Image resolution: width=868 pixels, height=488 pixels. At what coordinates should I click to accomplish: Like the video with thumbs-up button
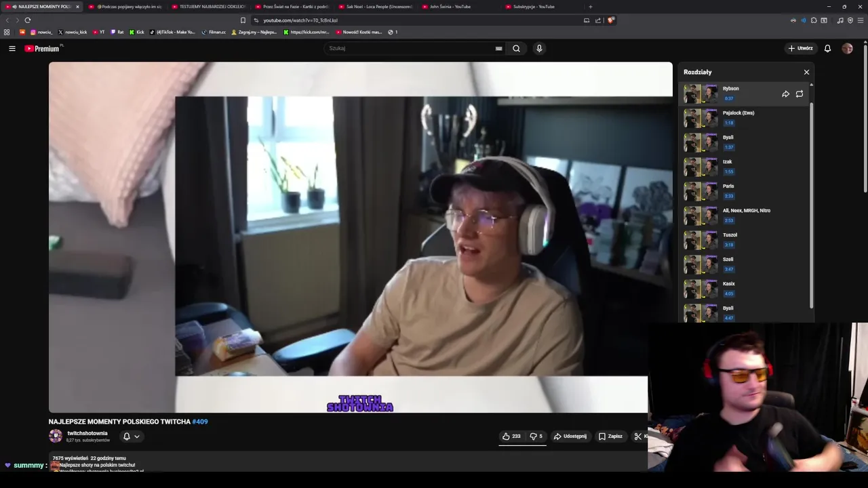[511, 436]
